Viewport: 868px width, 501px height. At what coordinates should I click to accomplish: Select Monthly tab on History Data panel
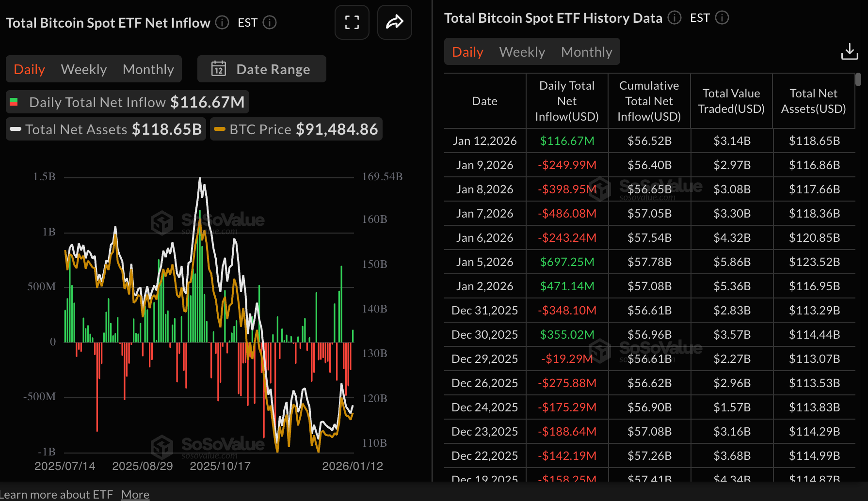pos(586,51)
